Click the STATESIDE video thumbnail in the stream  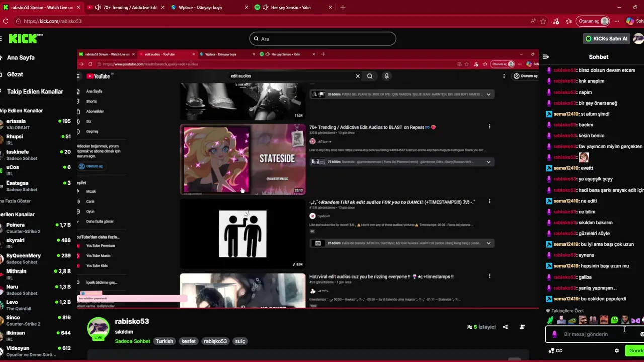(x=243, y=159)
